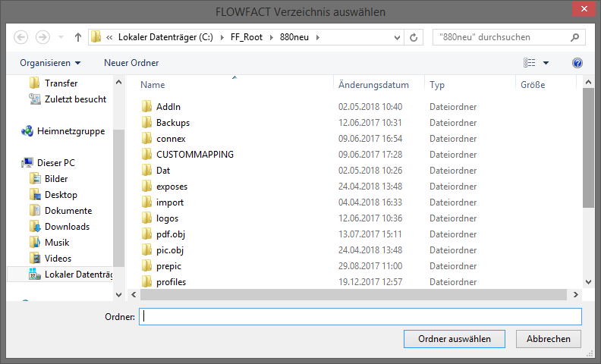Screen dimensions: 601x364
Task: Horizontal scrollbar right arrow
Action: tap(576, 295)
